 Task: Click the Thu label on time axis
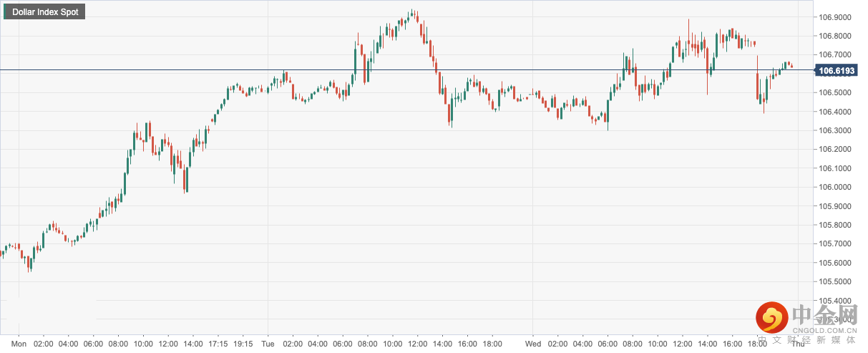tap(798, 344)
